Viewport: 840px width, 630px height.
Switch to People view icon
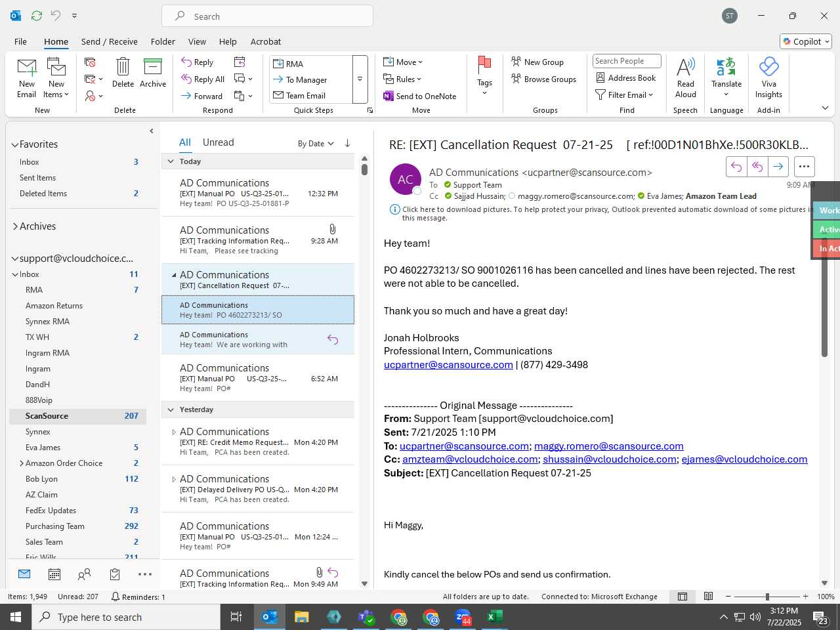[85, 574]
